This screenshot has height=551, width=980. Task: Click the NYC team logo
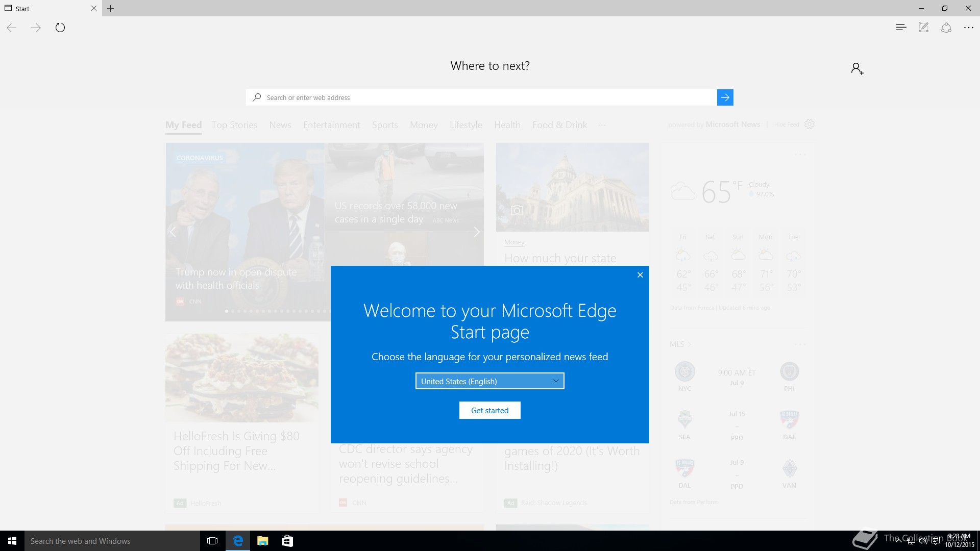[684, 372]
